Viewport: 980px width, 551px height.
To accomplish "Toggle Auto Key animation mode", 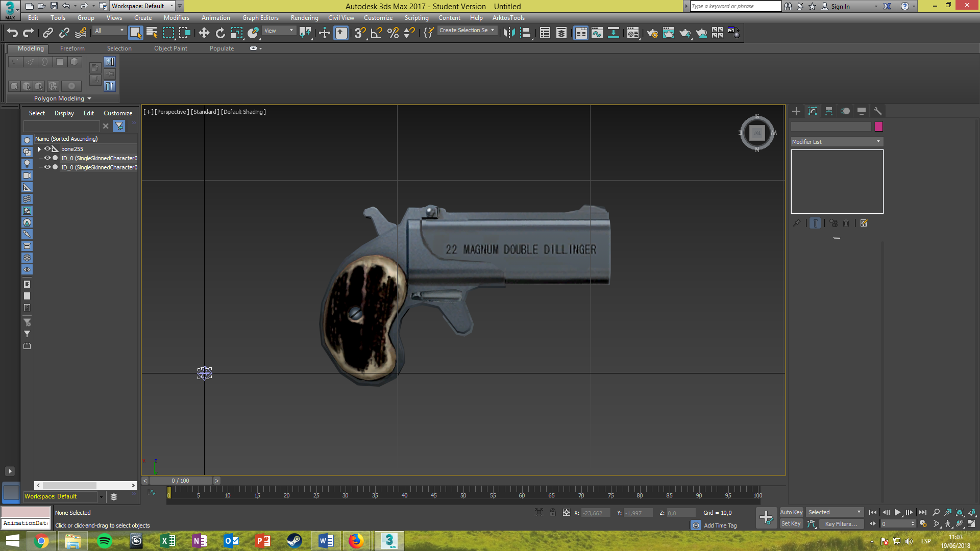I will [x=791, y=512].
